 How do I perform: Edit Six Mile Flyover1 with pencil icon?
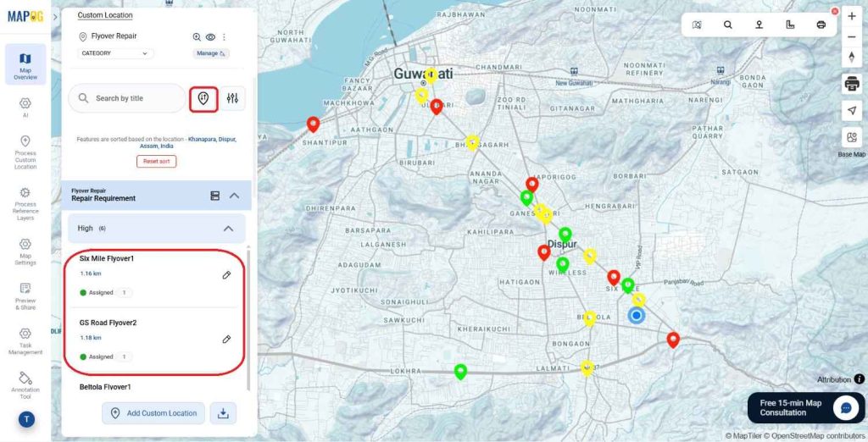[226, 275]
